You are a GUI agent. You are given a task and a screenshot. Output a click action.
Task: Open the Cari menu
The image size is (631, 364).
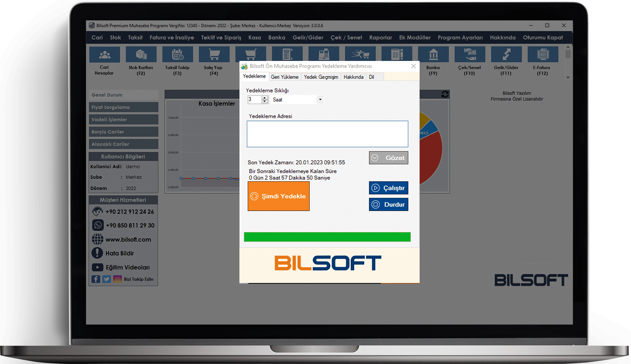tap(97, 38)
